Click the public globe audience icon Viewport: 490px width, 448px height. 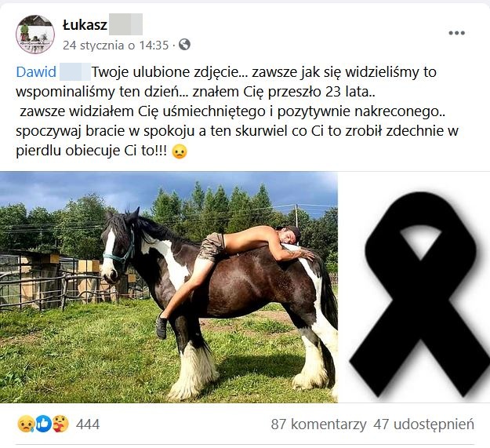coord(184,45)
